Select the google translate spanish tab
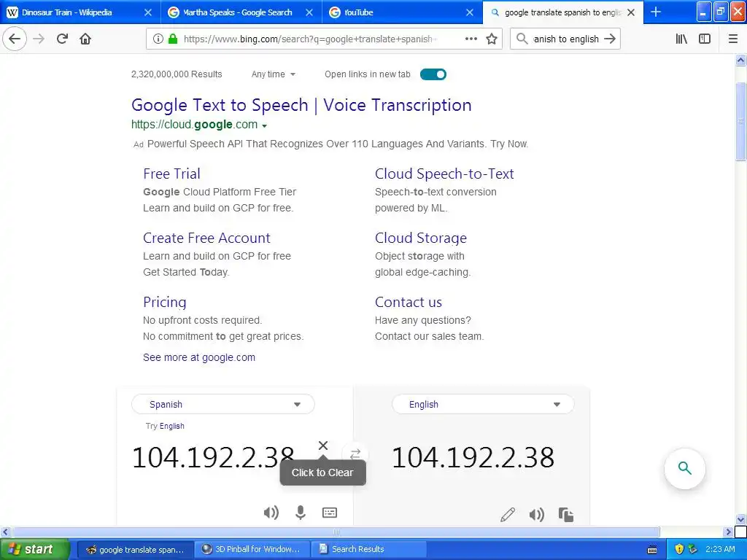Image resolution: width=747 pixels, height=560 pixels. [563, 12]
